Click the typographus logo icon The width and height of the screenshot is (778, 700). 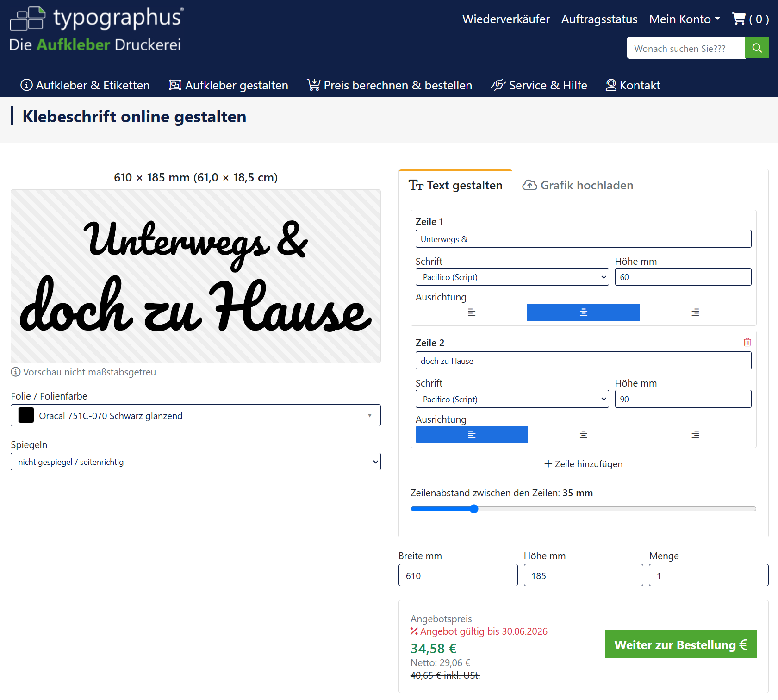[28, 19]
